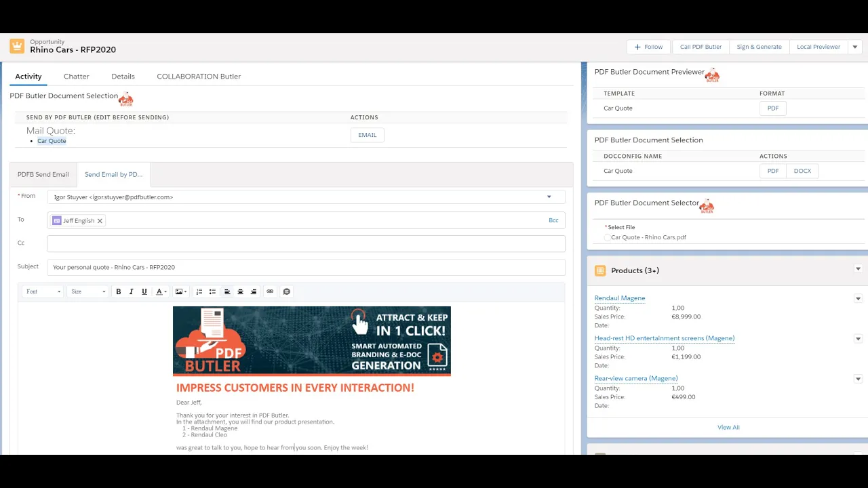Viewport: 868px width, 488px height.
Task: Toggle bold formatting in the email editor
Action: pos(118,291)
